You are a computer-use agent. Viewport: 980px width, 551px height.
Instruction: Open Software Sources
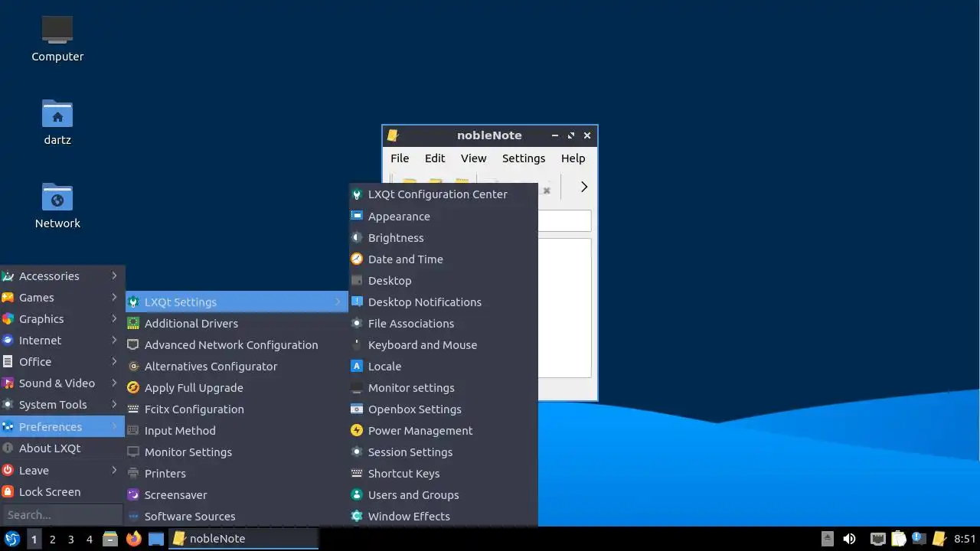click(237, 517)
